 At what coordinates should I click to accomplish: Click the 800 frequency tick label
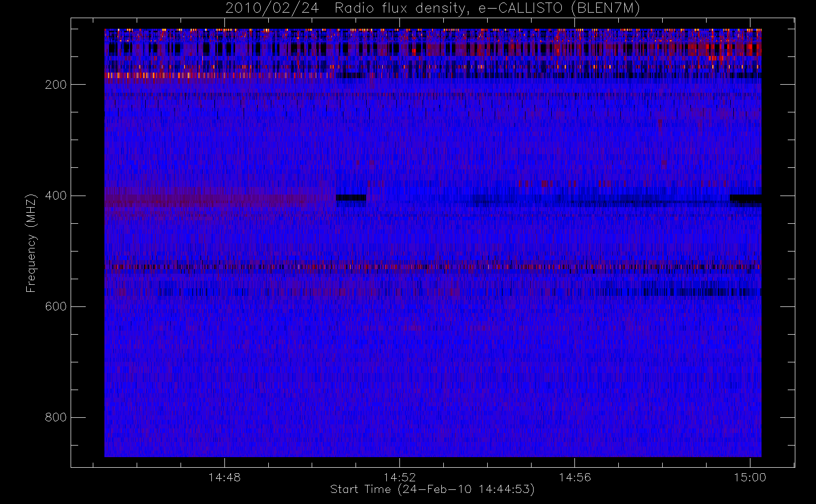pyautogui.click(x=55, y=417)
